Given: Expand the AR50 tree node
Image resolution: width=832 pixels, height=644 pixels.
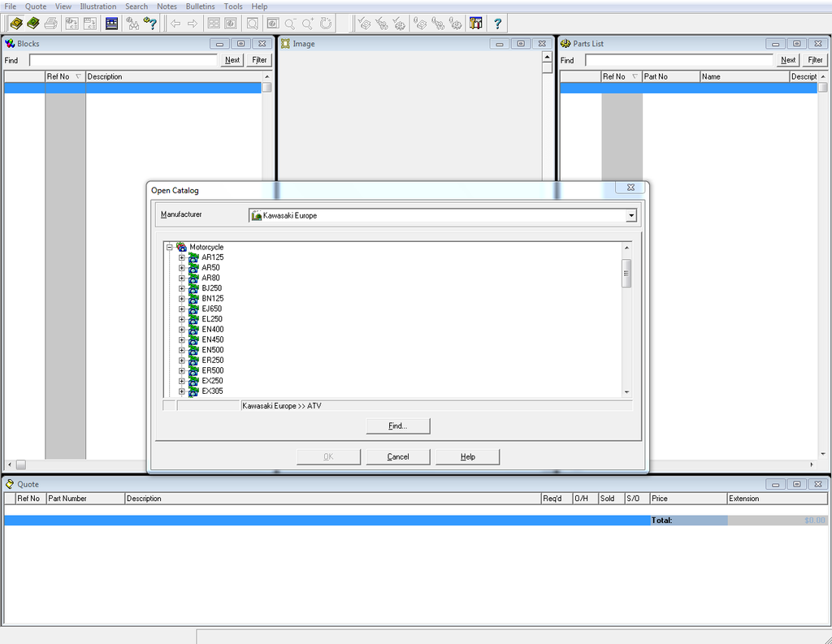Looking at the screenshot, I should (181, 268).
